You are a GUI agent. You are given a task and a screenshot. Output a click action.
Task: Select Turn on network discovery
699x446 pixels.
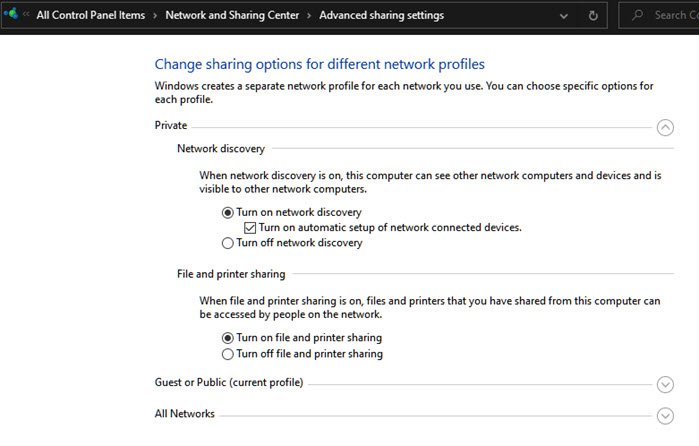(x=228, y=212)
